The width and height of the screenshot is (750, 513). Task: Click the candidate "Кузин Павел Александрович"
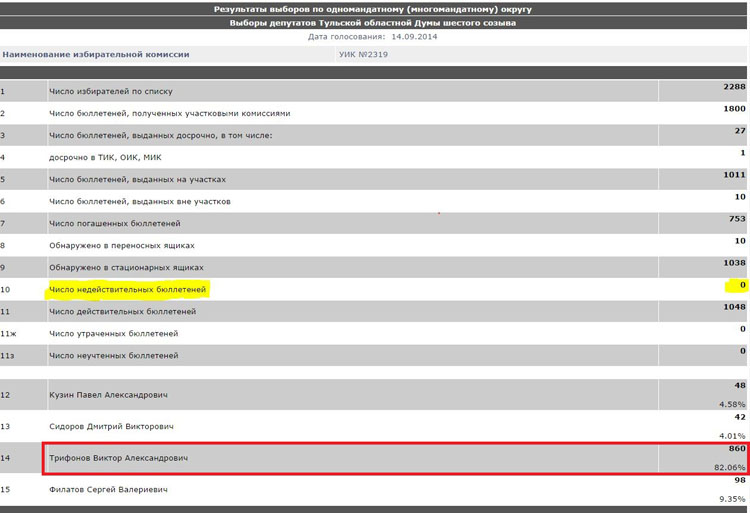(109, 396)
